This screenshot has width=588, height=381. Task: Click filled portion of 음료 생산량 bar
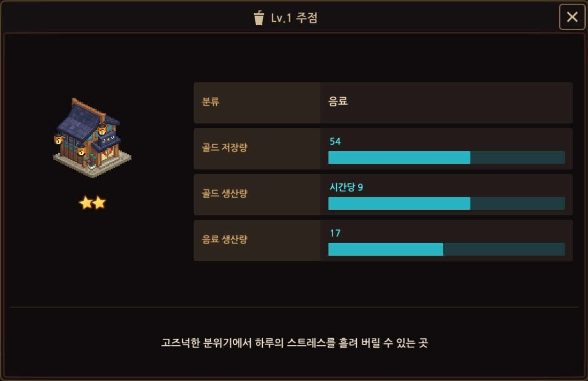pos(385,249)
